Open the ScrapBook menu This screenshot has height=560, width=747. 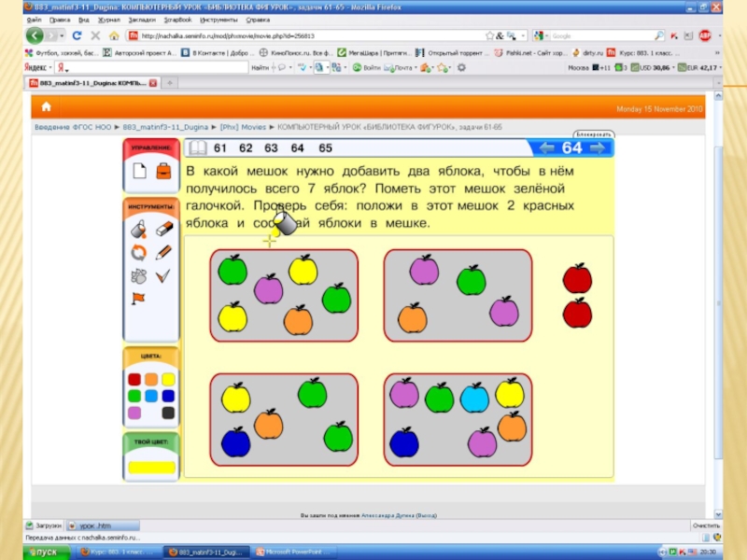coord(177,20)
